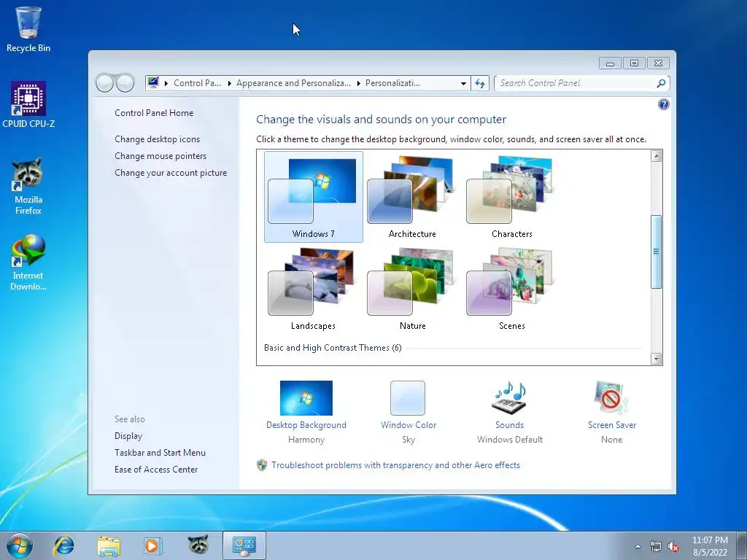Open Change desktop icons link
747x560 pixels.
point(158,139)
